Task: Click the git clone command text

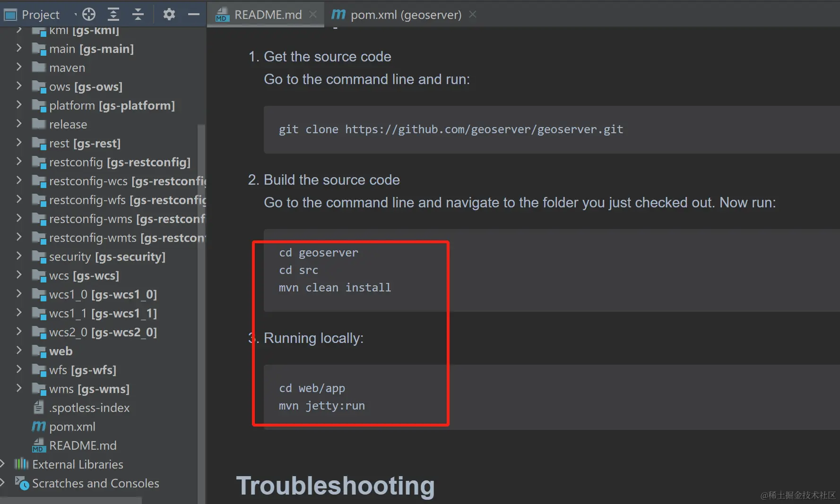Action: pyautogui.click(x=451, y=129)
